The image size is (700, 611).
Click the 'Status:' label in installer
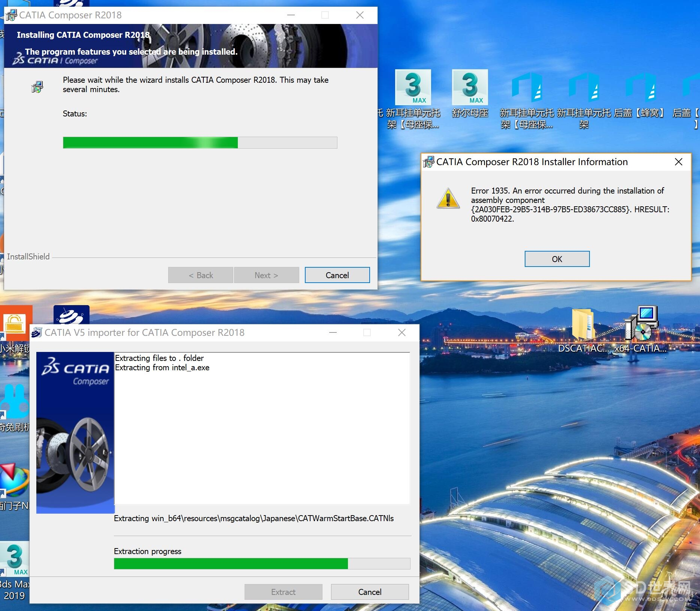tap(75, 114)
